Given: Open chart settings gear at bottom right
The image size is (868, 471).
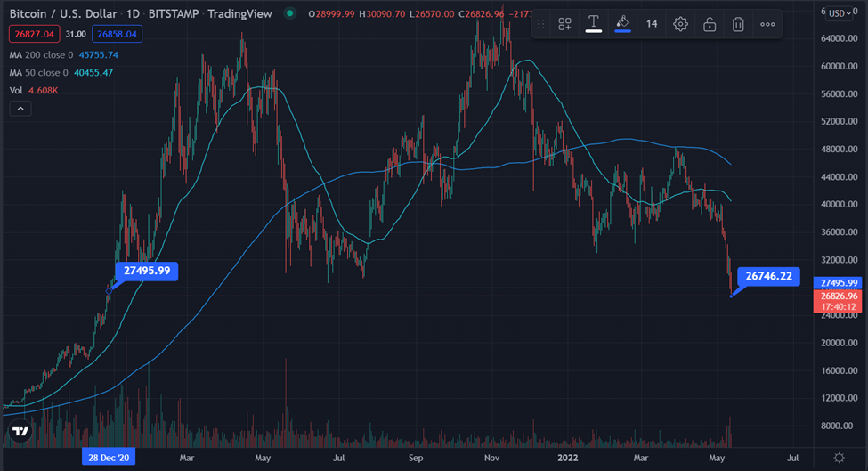Looking at the screenshot, I should [840, 458].
